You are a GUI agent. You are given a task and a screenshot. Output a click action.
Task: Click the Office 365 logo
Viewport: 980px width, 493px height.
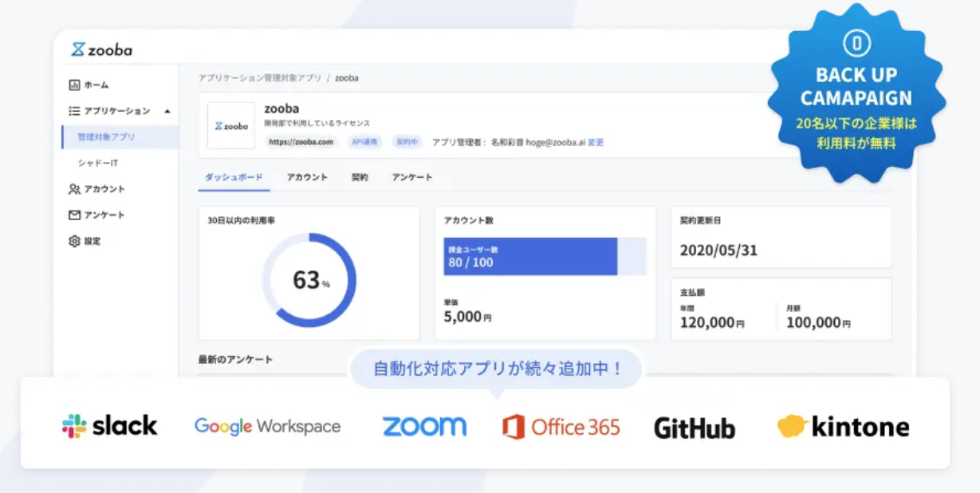coord(561,427)
